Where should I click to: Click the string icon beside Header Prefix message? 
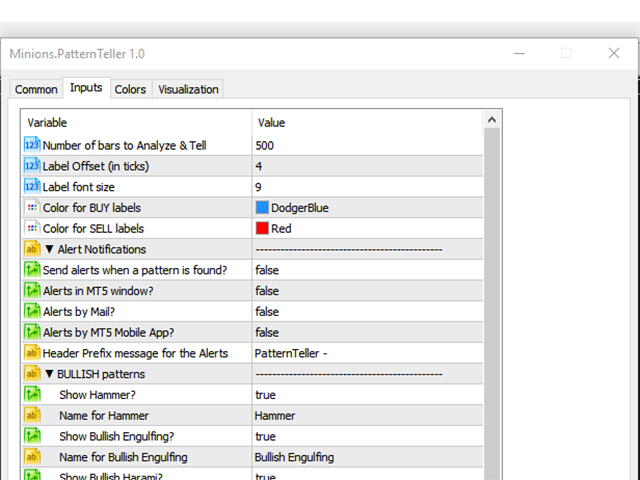pyautogui.click(x=31, y=353)
